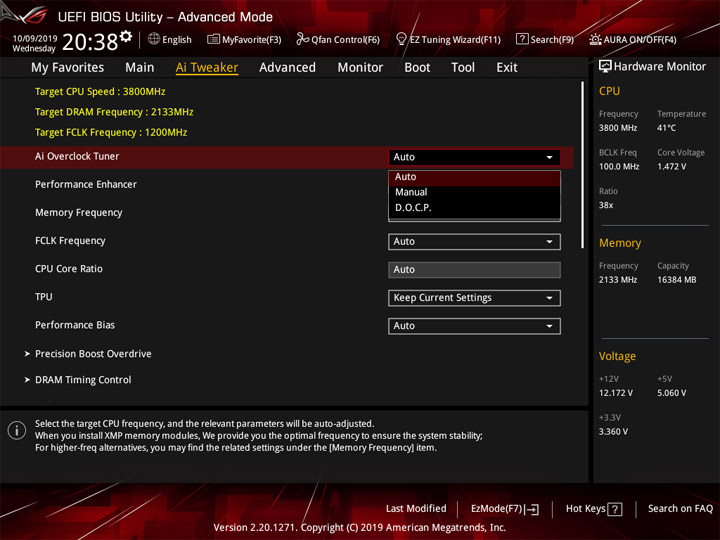Click the +5V reading 5.060 V
Screen dimensions: 720x540
point(671,393)
